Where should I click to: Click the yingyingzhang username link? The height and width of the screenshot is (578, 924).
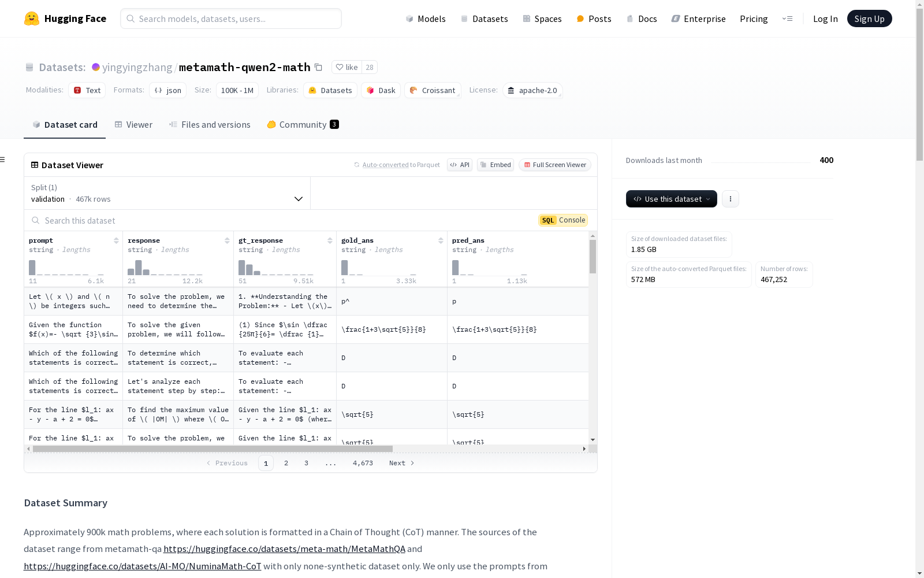pyautogui.click(x=137, y=67)
